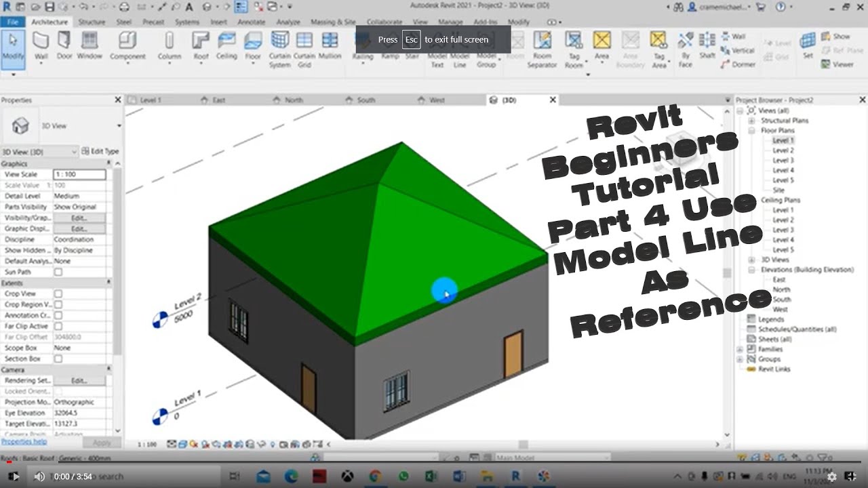The height and width of the screenshot is (488, 868).
Task: Select the Column tool
Action: (169, 45)
